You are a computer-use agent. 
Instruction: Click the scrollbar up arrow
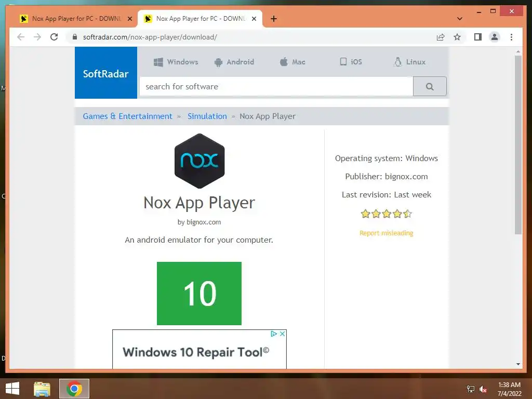[x=518, y=51]
